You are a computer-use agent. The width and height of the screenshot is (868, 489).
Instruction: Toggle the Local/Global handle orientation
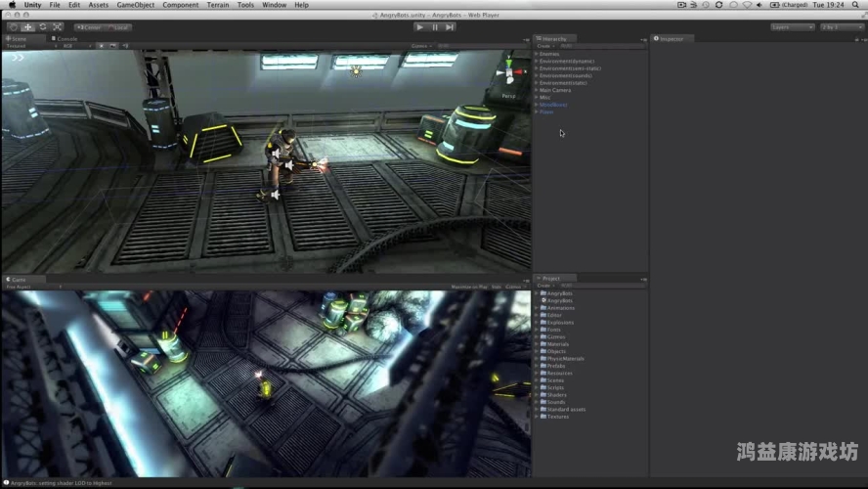pos(117,27)
